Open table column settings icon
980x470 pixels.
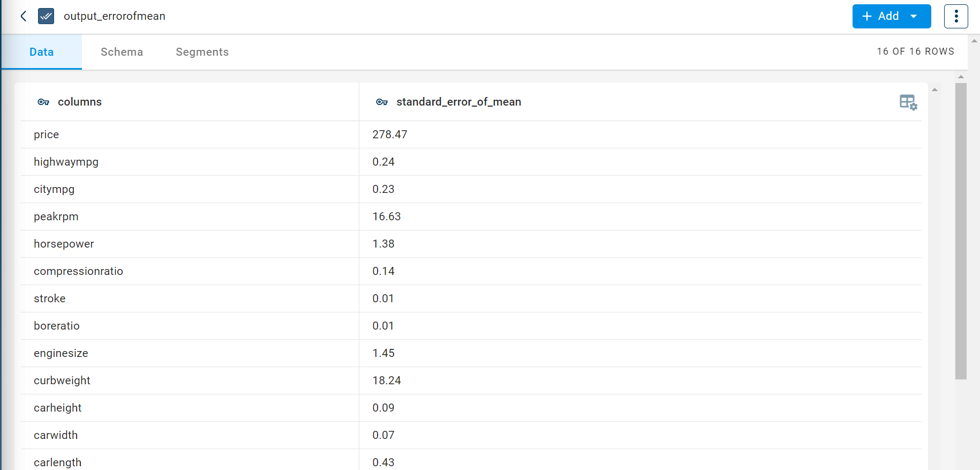[x=908, y=102]
